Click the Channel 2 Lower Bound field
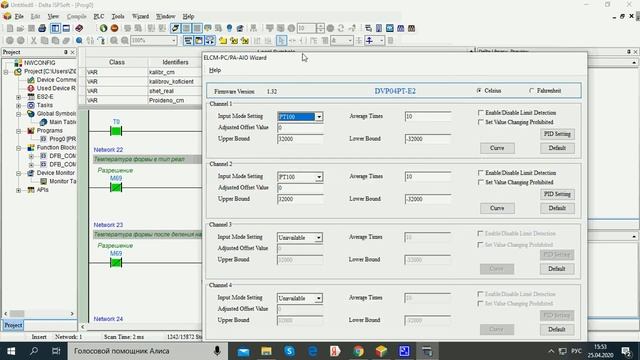 click(x=428, y=199)
